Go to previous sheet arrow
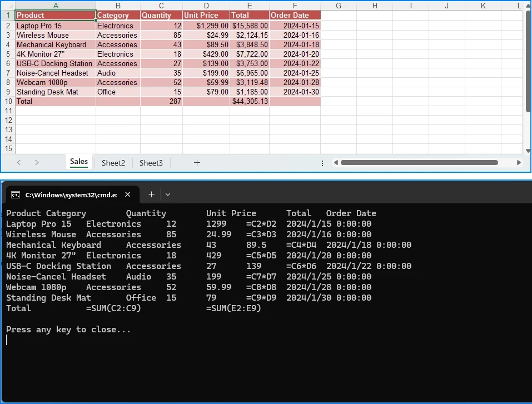The image size is (532, 404). [x=19, y=163]
